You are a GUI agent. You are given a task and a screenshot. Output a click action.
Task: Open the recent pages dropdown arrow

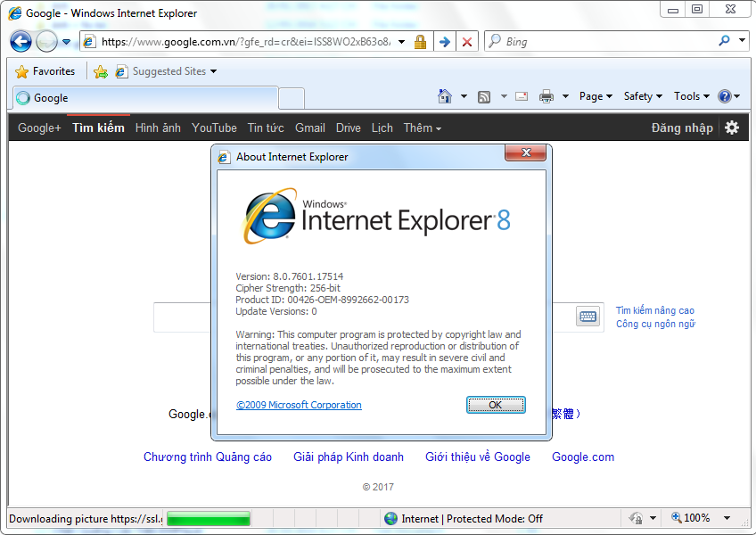(x=67, y=42)
